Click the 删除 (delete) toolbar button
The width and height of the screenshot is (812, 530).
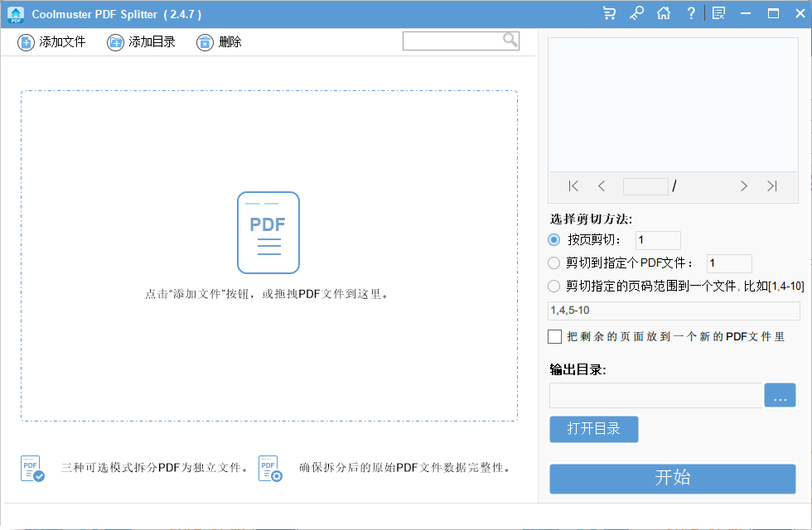pos(219,42)
